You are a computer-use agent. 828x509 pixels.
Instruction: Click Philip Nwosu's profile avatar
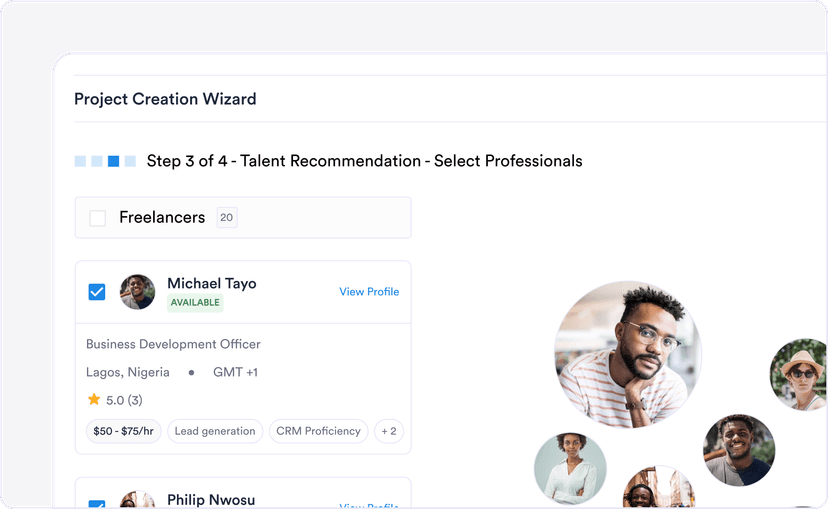(138, 501)
